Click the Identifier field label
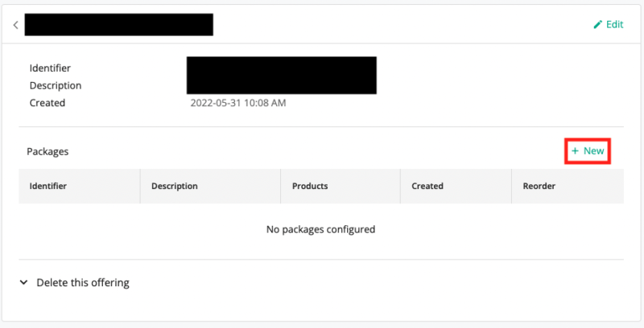Image resolution: width=644 pixels, height=328 pixels. (50, 68)
